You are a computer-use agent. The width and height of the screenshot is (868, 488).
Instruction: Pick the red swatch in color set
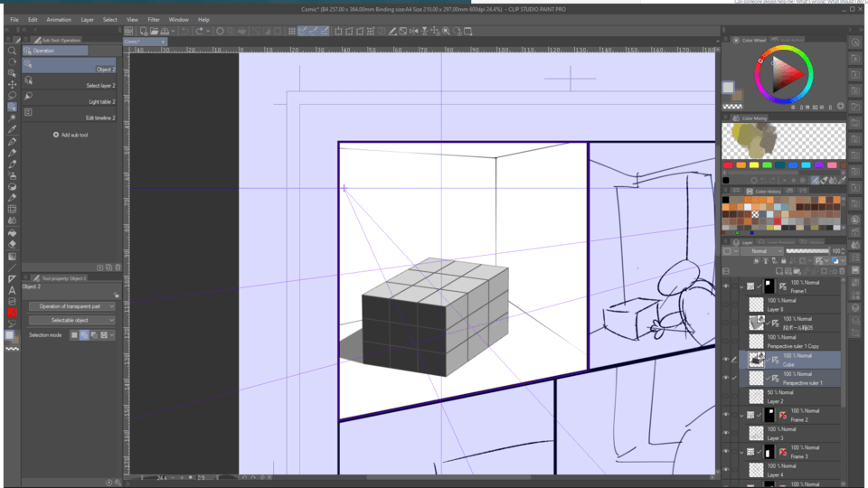tap(728, 165)
